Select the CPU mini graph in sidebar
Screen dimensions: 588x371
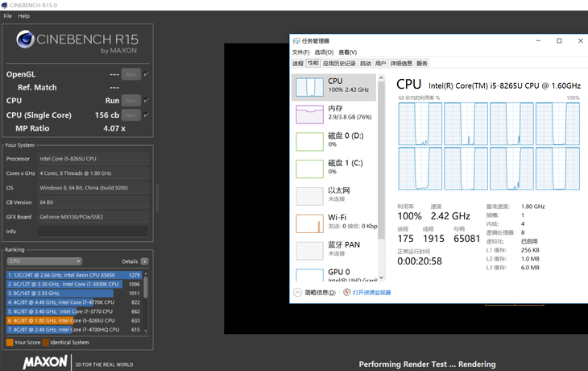309,87
